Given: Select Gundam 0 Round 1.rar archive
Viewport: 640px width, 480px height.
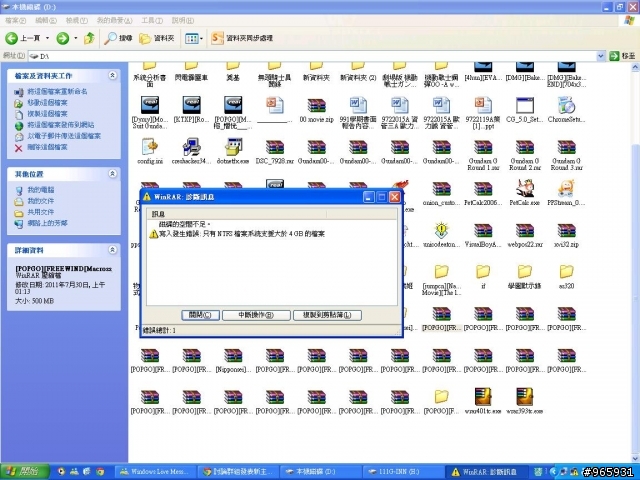Looking at the screenshot, I should click(x=483, y=148).
